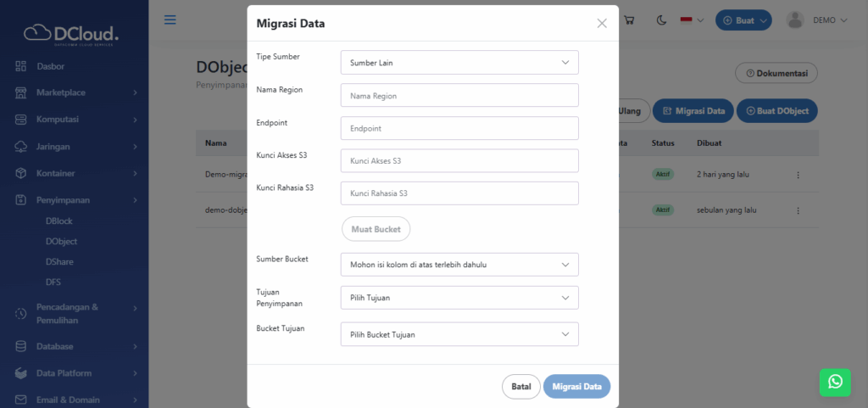
Task: Click the Kunci Rahasia S3 field
Action: (x=459, y=193)
